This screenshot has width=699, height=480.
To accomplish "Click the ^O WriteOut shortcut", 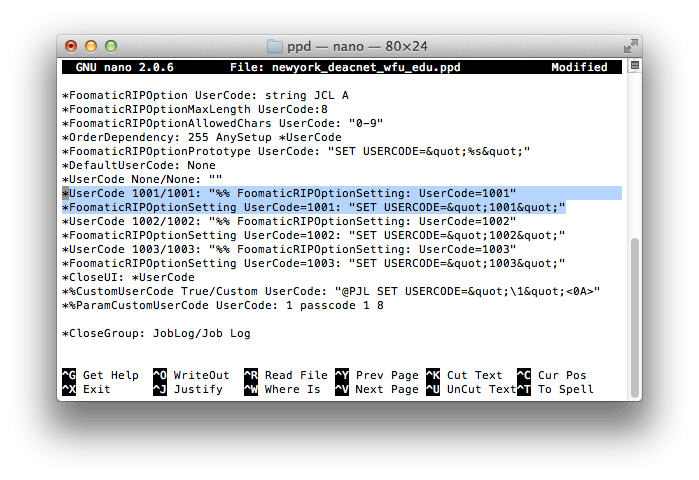I will click(191, 375).
